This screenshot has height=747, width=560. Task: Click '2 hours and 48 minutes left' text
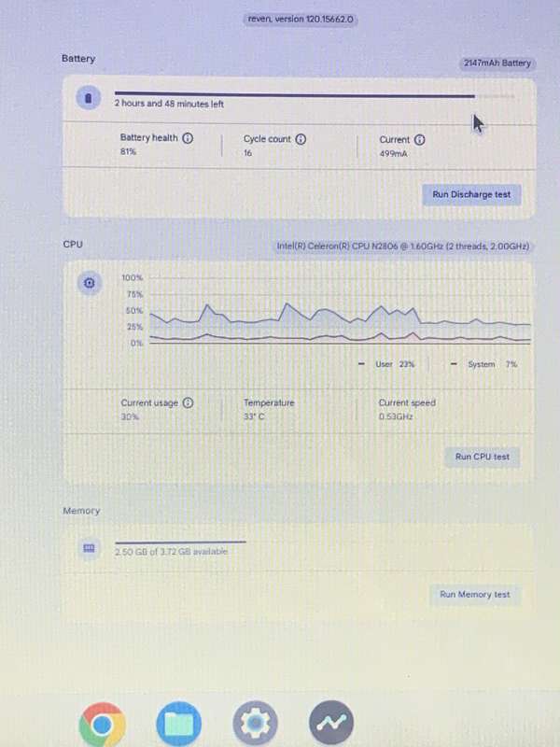[x=169, y=104]
